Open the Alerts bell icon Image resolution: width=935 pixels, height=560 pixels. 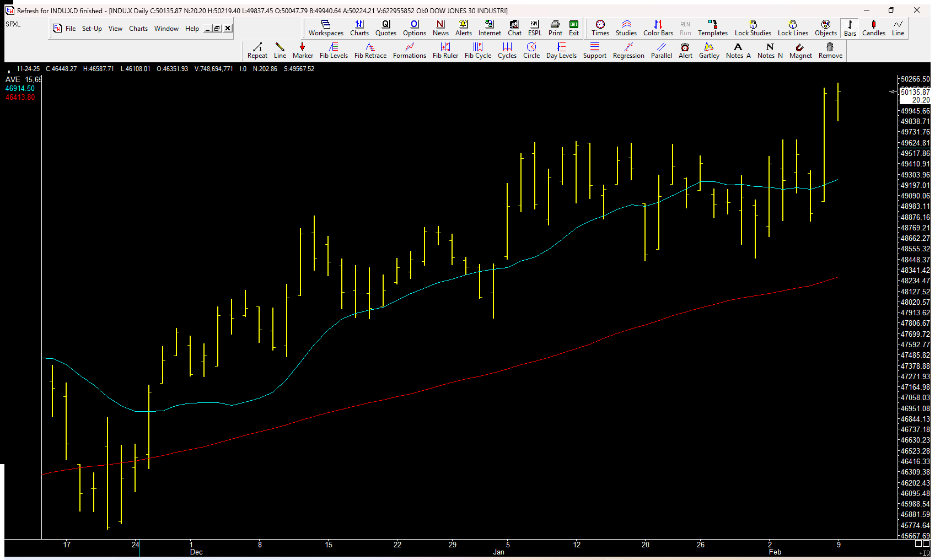pyautogui.click(x=463, y=28)
